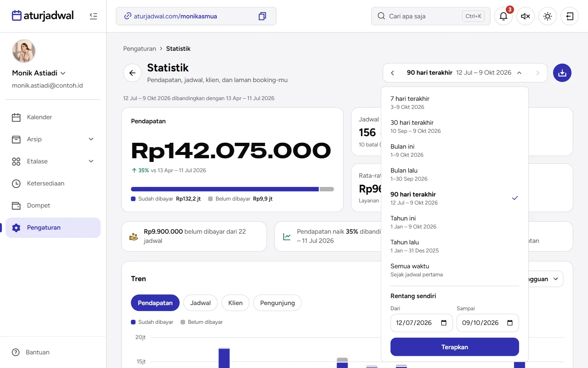588x368 pixels.
Task: Apply custom range with Terapkan
Action: [455, 347]
